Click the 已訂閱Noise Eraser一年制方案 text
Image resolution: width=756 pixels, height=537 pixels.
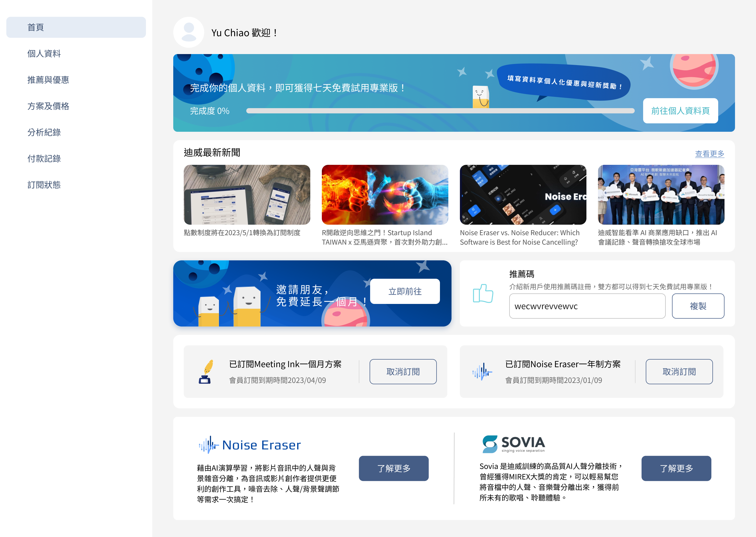563,364
